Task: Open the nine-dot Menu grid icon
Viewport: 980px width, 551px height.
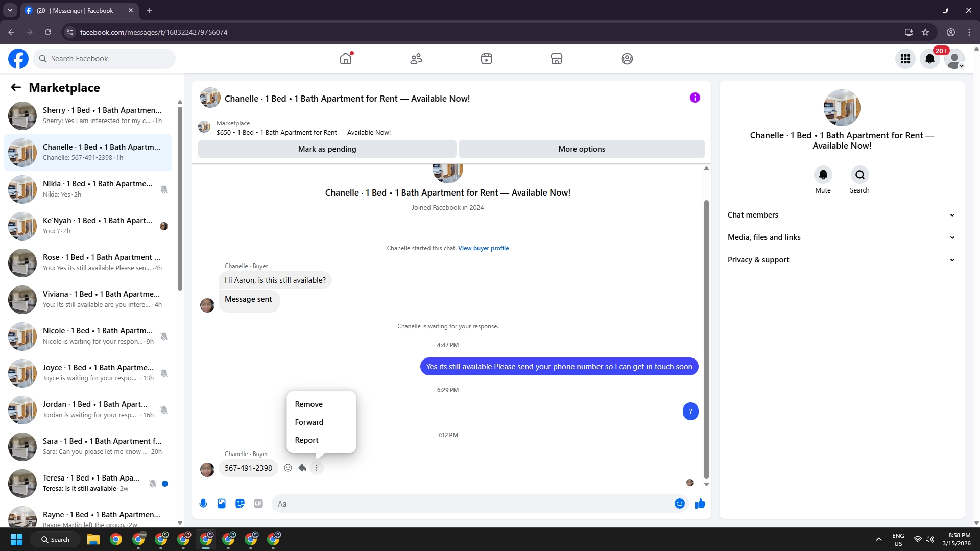Action: click(905, 59)
